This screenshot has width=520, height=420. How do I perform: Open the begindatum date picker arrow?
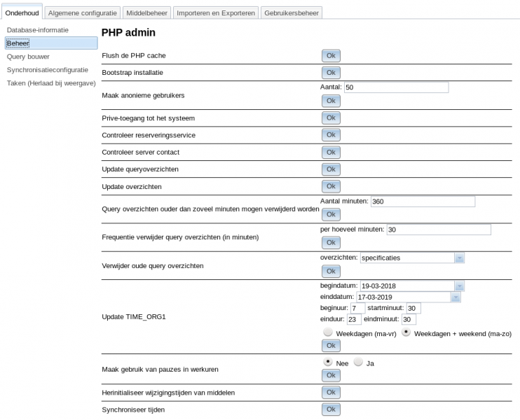pyautogui.click(x=459, y=286)
